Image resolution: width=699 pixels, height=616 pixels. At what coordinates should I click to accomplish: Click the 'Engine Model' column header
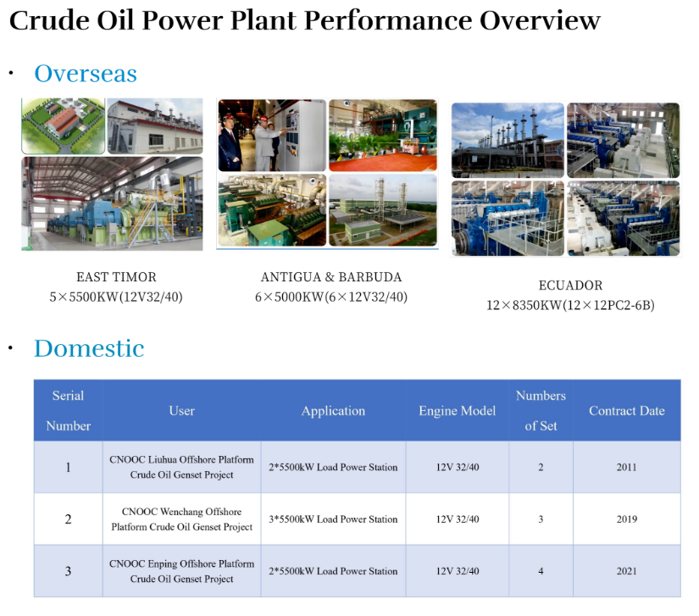pos(458,410)
